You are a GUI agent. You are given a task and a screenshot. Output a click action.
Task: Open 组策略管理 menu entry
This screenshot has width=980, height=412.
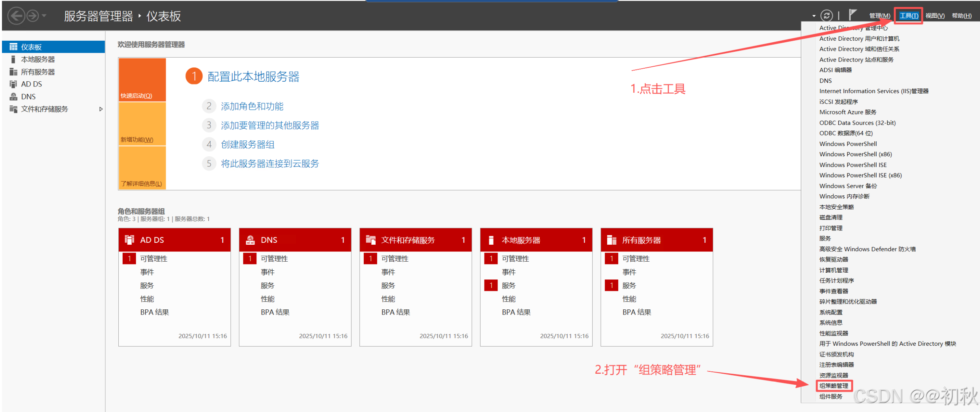coord(834,386)
